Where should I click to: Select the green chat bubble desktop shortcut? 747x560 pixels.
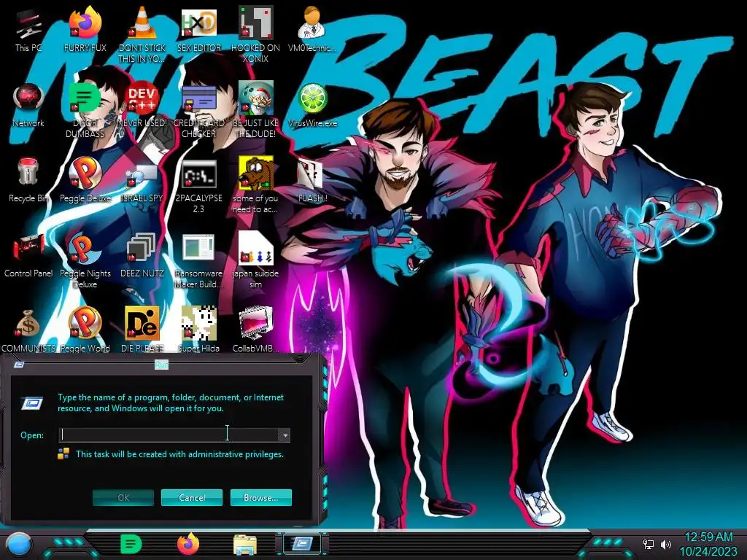[85, 109]
